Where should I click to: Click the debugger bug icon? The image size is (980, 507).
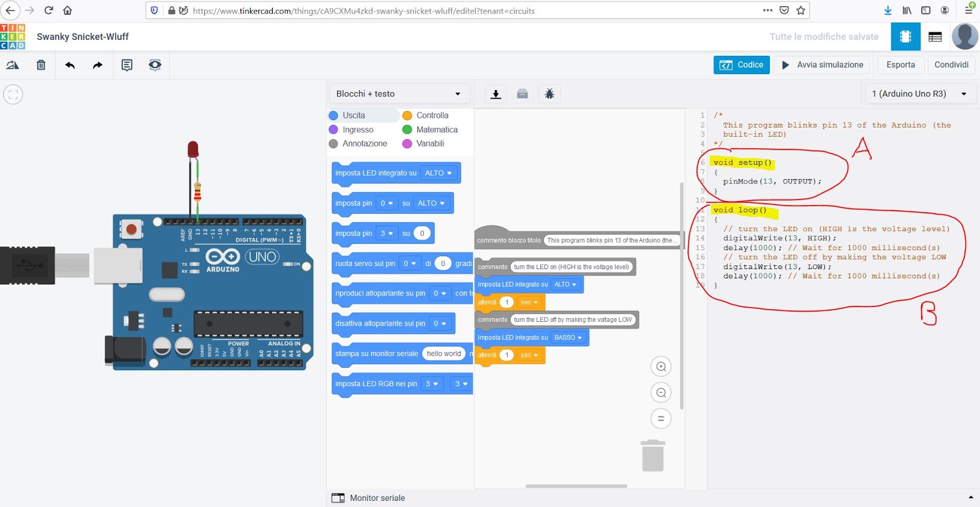click(x=549, y=94)
